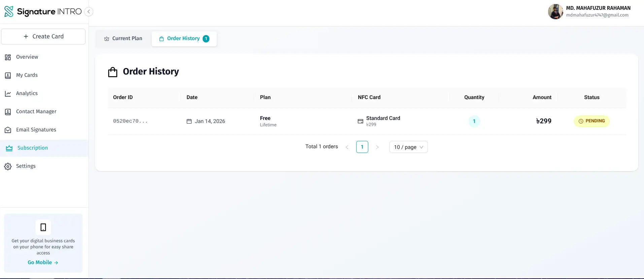The height and width of the screenshot is (279, 644).
Task: Go to the previous page arrow
Action: tap(347, 147)
